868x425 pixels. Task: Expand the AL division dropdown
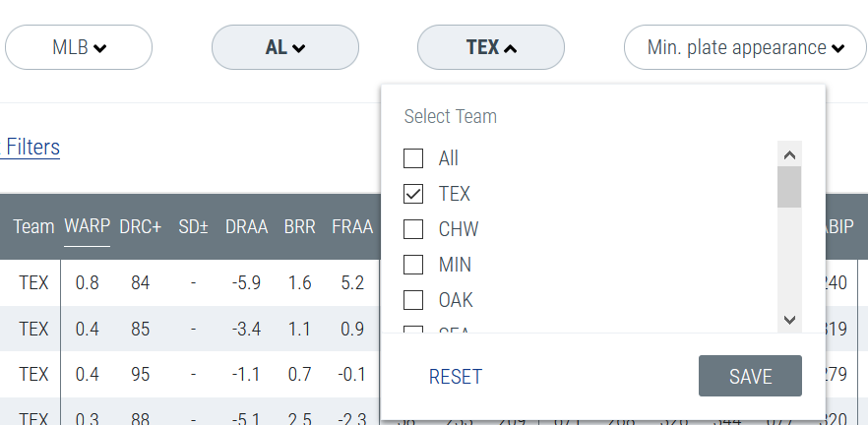click(285, 47)
